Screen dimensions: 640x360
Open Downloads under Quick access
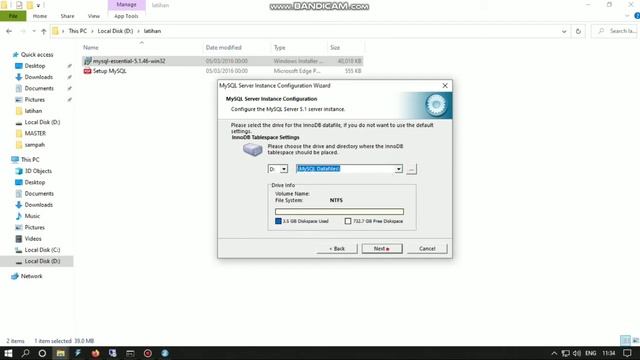coord(38,77)
